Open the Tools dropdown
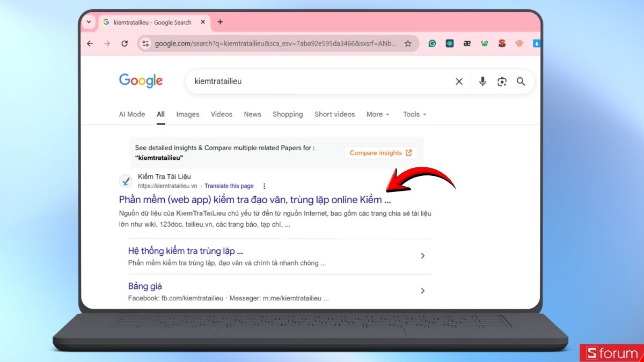Viewport: 644px width, 362px height. coord(415,114)
